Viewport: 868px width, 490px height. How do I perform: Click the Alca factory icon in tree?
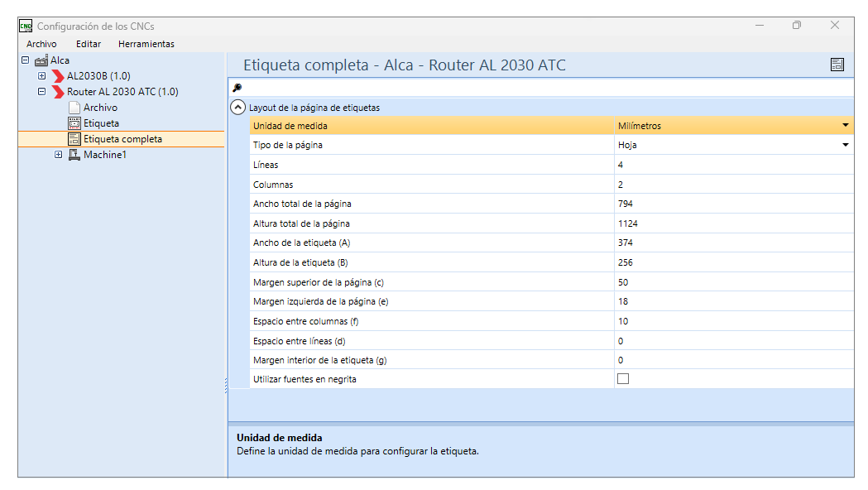41,61
